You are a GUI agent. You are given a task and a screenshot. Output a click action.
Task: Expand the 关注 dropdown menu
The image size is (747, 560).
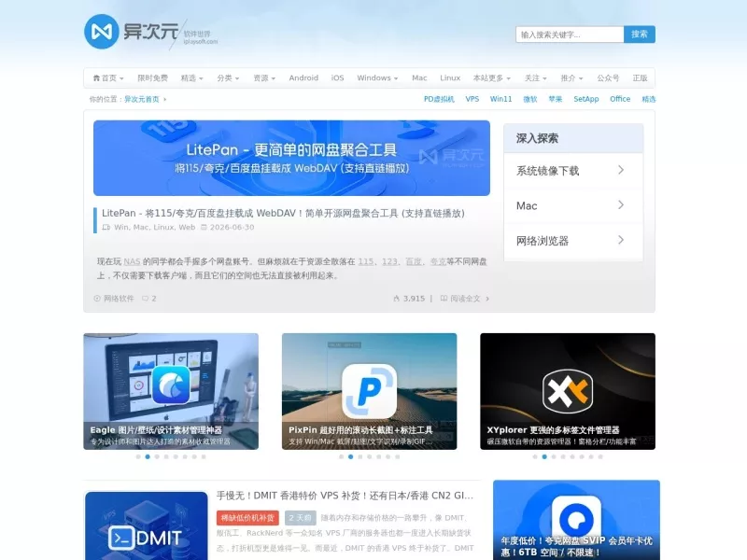pos(535,78)
